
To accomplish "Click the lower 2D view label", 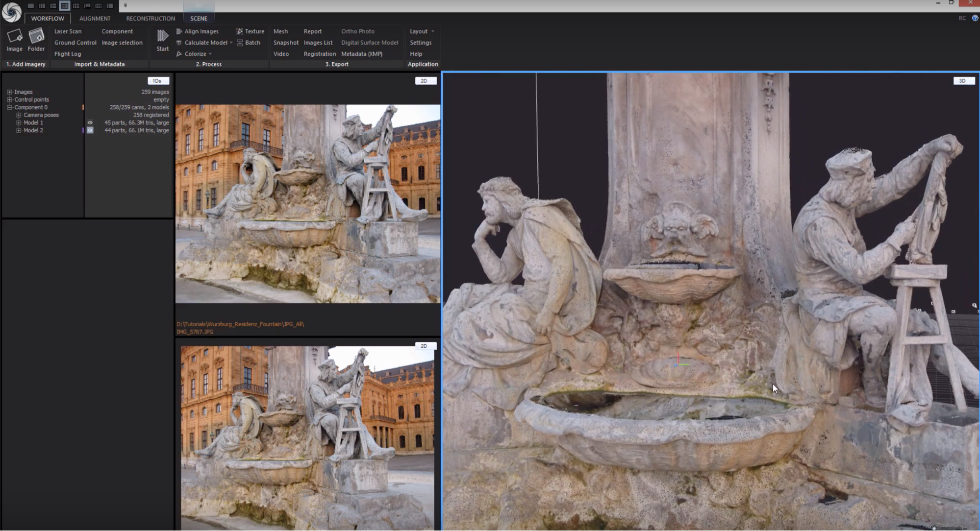I will [425, 346].
